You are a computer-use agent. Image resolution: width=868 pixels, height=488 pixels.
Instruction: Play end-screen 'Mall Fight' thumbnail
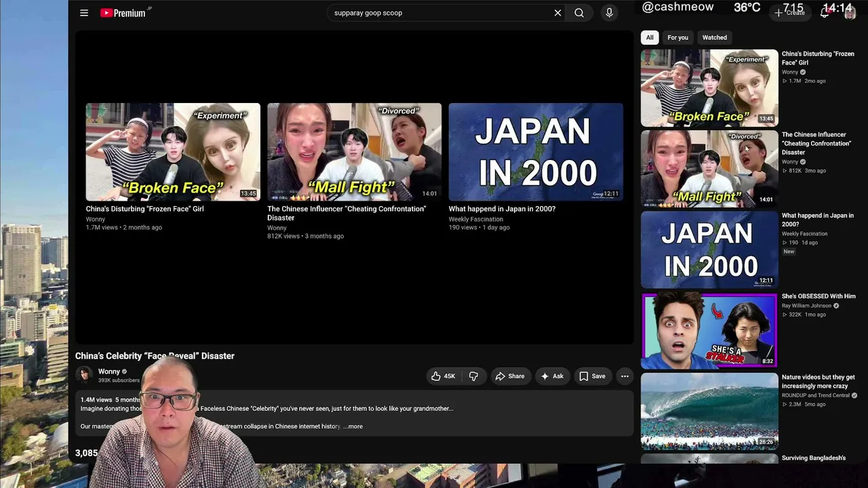354,152
